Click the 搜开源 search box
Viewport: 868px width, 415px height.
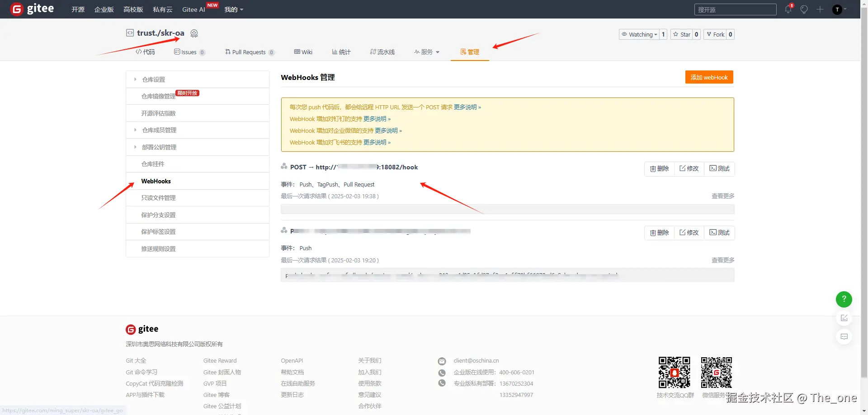[x=736, y=9]
